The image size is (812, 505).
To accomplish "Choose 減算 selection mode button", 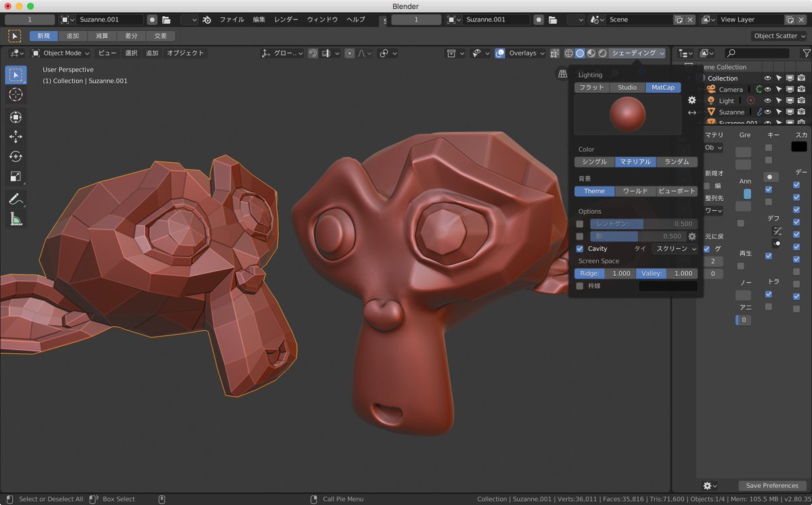I will [101, 36].
